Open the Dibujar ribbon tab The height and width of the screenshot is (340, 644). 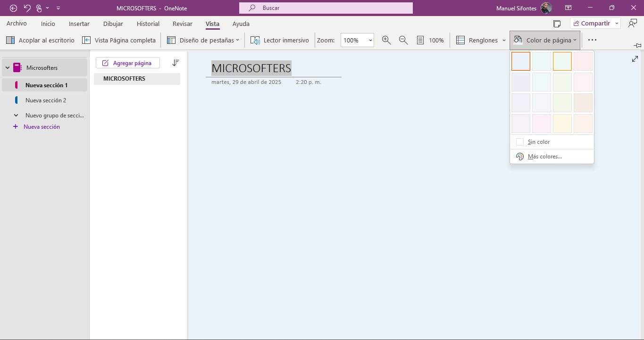pos(113,24)
